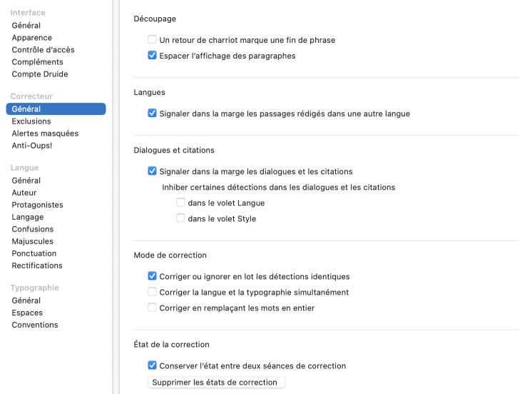Viewport: 532px width, 394px height.
Task: Select 'Anti-Oups!' in the sidebar
Action: [x=32, y=146]
